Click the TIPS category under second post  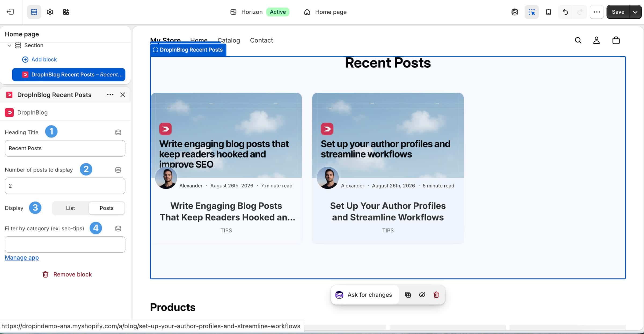click(x=388, y=230)
